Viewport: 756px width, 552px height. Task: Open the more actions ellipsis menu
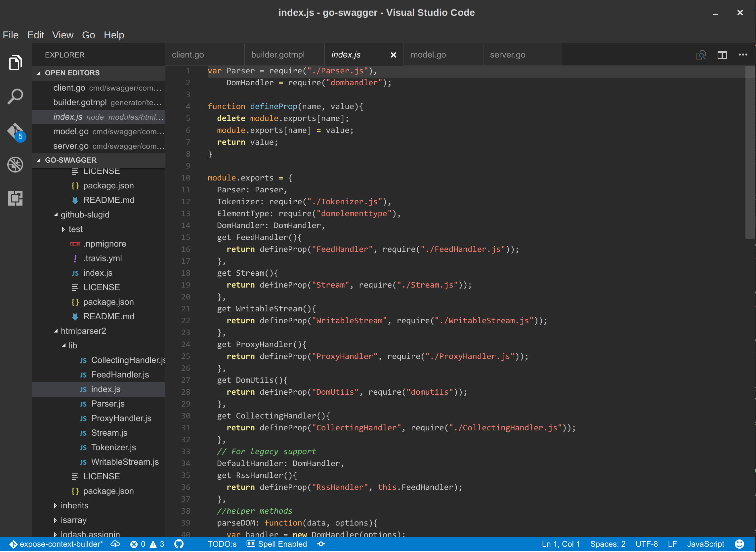pos(743,55)
